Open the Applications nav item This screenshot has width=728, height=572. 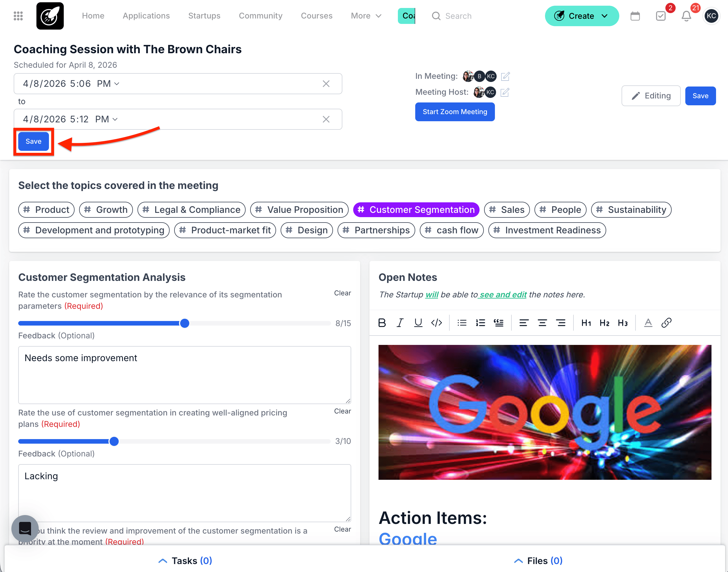(x=146, y=16)
